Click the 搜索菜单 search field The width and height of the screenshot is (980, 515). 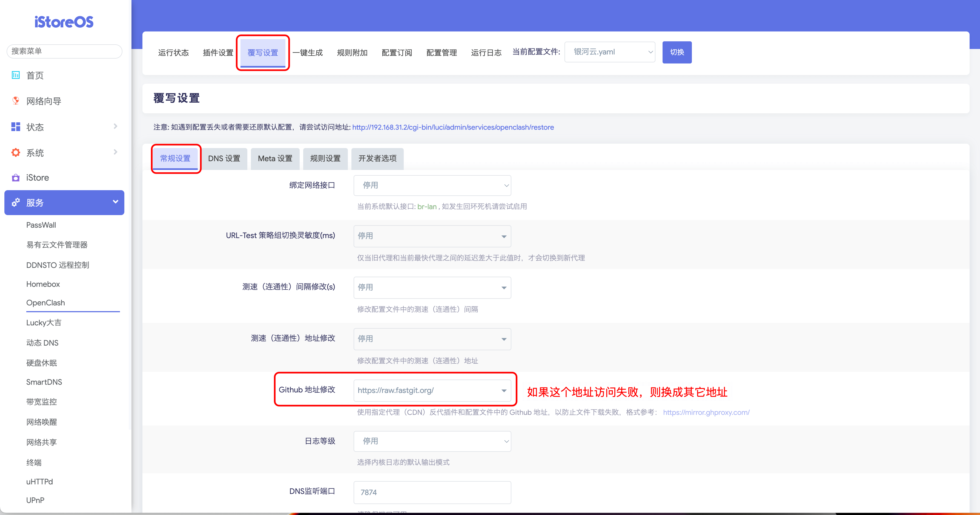coord(64,51)
